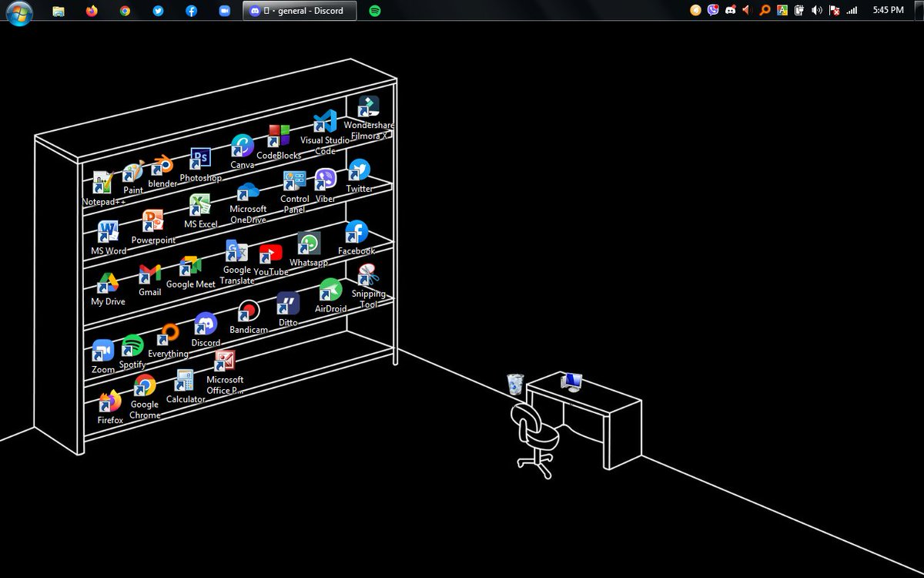Open the Action Center flag tray icon
This screenshot has width=924, height=578.
(834, 10)
